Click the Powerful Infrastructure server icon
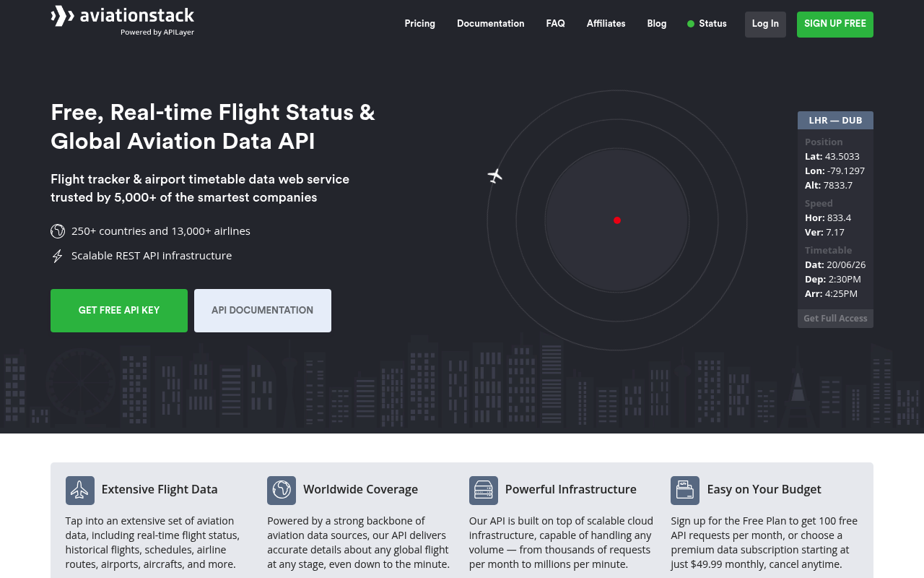This screenshot has height=578, width=924. point(484,491)
